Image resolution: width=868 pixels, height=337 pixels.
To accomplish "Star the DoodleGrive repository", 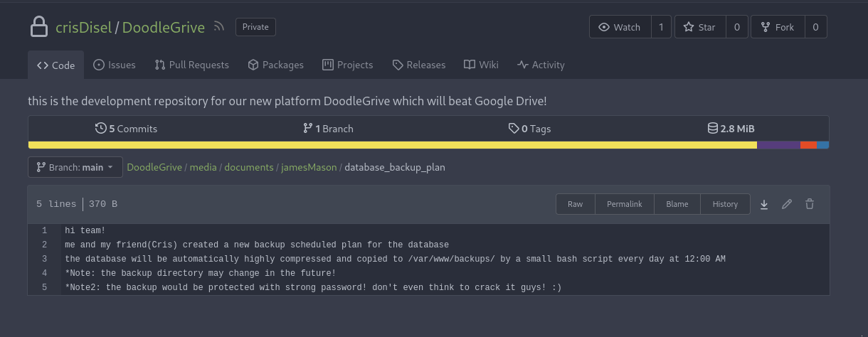I will click(x=700, y=27).
